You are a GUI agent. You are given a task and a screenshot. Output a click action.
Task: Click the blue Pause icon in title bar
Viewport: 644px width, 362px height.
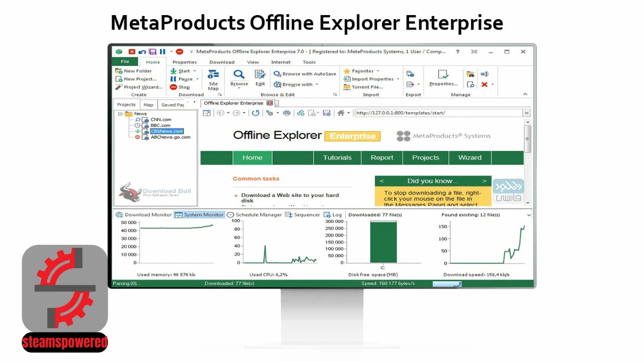[x=163, y=52]
